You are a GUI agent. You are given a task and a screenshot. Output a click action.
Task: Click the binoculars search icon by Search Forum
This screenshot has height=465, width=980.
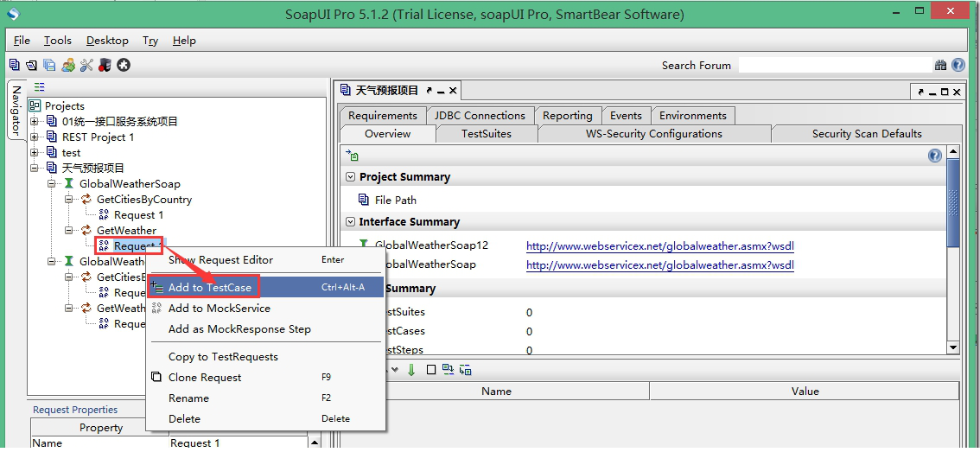940,65
